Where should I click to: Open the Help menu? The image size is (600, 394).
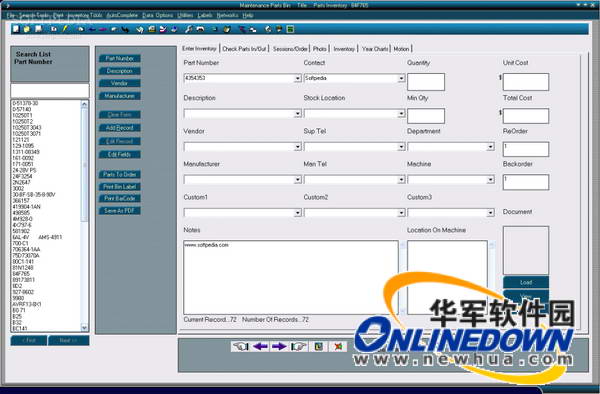point(248,15)
